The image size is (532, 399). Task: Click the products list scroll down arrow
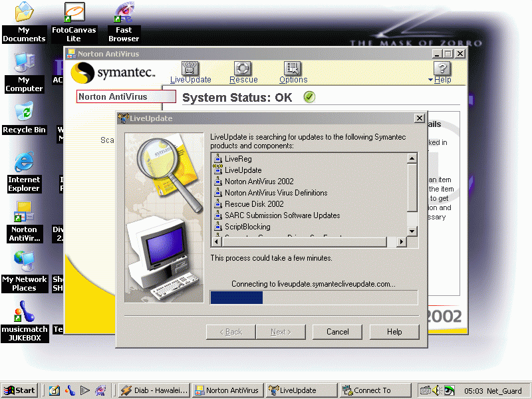click(412, 231)
